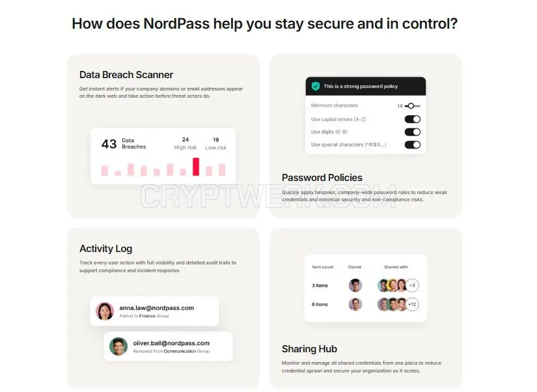Adjust the Minimum characters slider handle
Viewport: 537px width, 392px height.
tap(411, 106)
